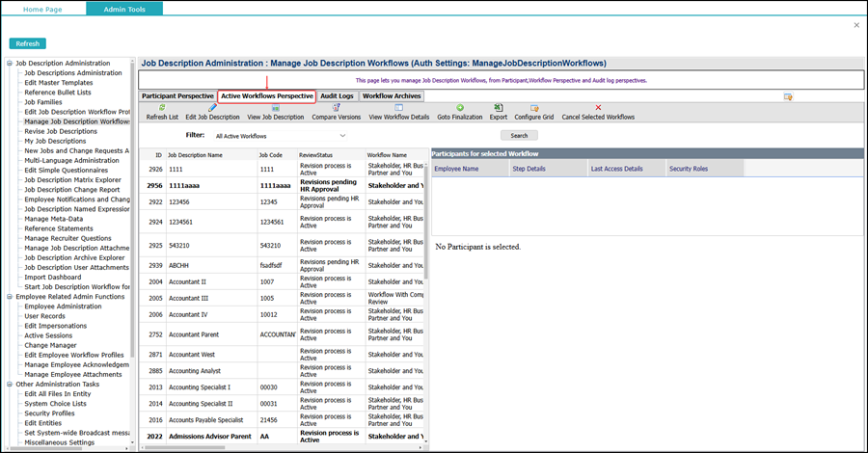Click the Export to Excel icon
The image size is (868, 453).
click(x=499, y=108)
